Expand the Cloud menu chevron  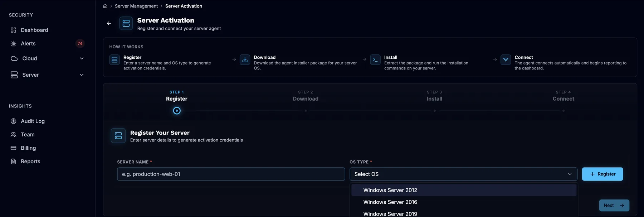pyautogui.click(x=82, y=58)
